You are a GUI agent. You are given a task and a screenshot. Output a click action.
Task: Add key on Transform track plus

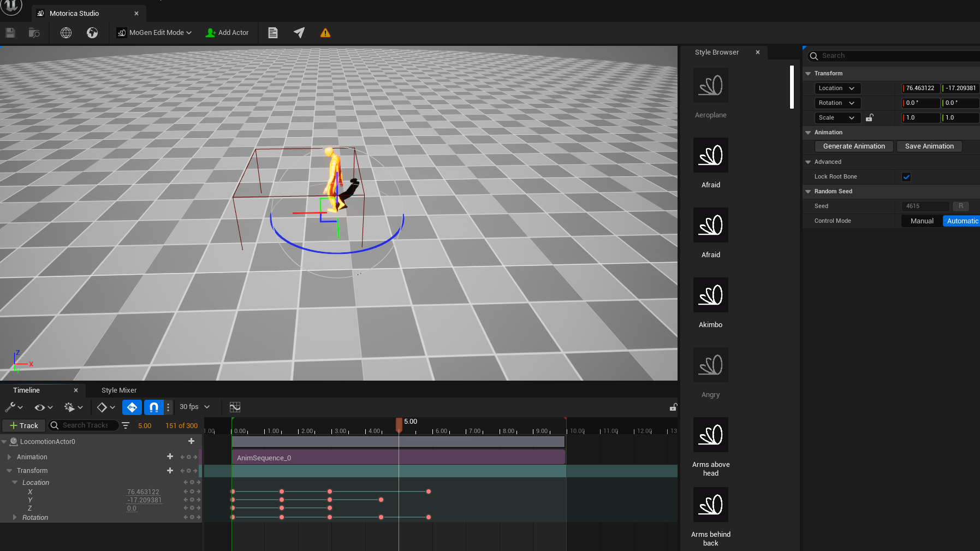pyautogui.click(x=170, y=470)
